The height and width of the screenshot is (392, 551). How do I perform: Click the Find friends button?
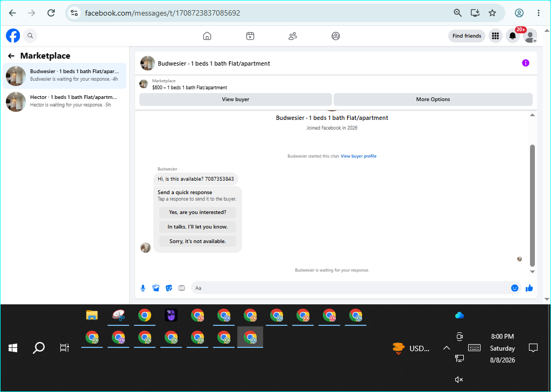tap(467, 36)
